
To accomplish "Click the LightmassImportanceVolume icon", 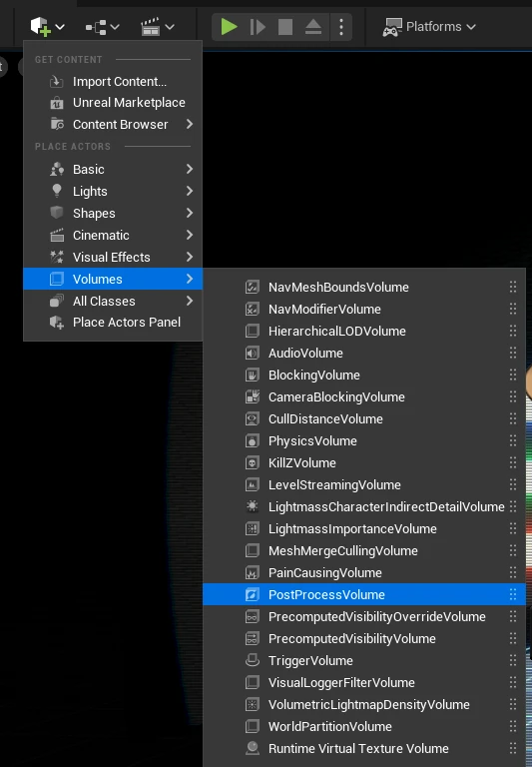I will click(x=252, y=528).
